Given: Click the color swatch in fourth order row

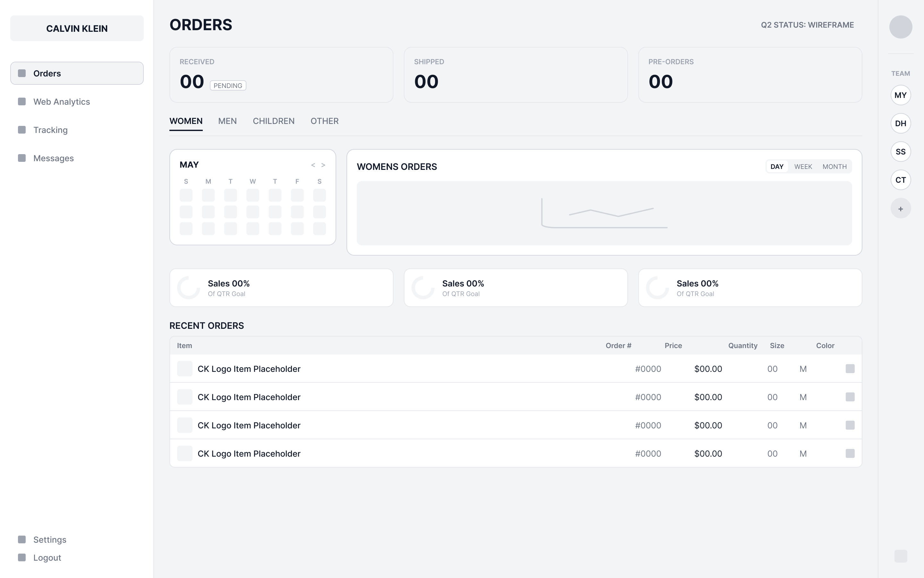Looking at the screenshot, I should [x=850, y=453].
